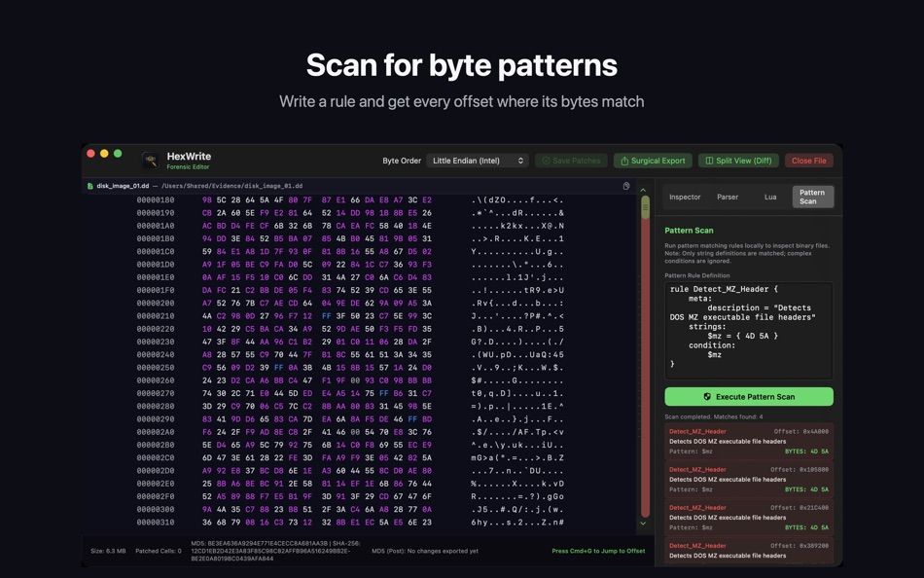
Task: Click the blue FF byte in row 00000210
Action: tap(326, 316)
